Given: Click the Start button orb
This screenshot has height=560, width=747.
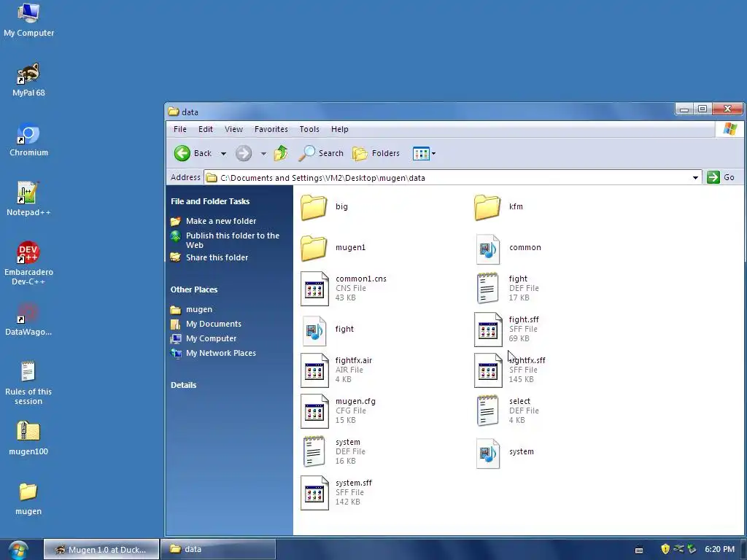Looking at the screenshot, I should [18, 550].
